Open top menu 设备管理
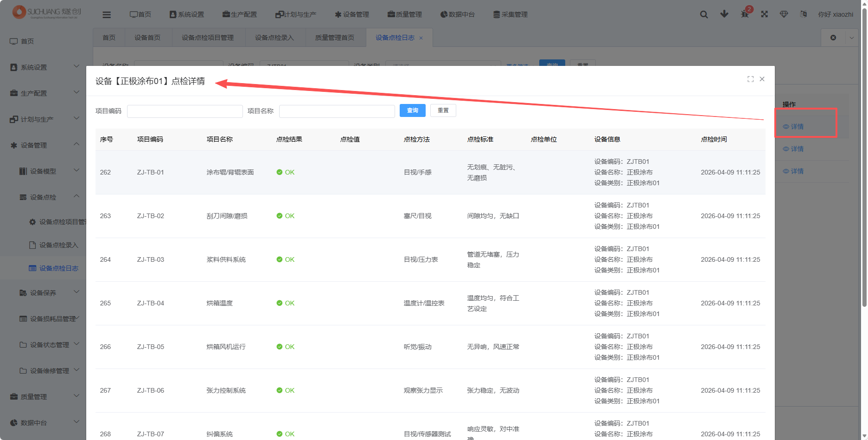The width and height of the screenshot is (868, 440). tap(352, 14)
